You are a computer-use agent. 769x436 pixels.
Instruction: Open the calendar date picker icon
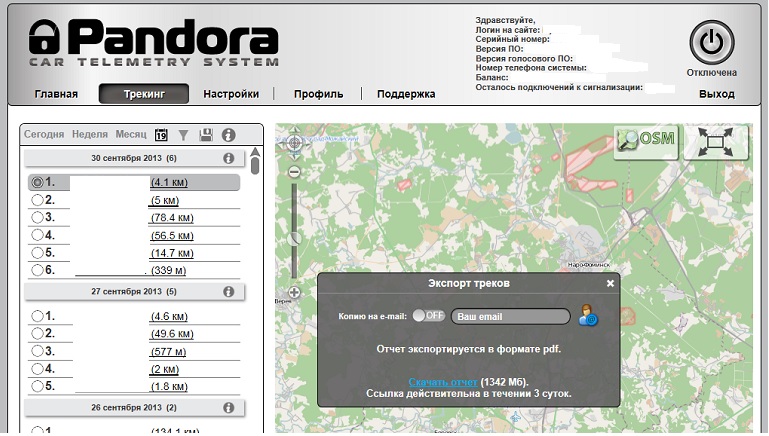162,135
